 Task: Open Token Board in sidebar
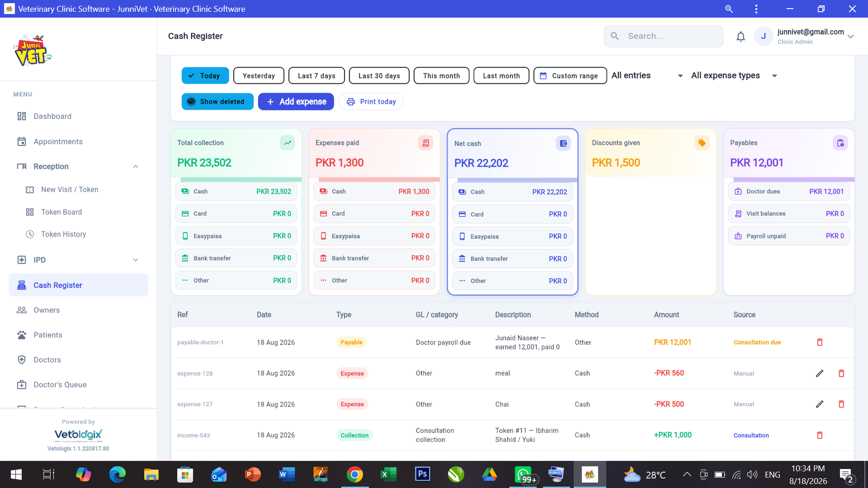[61, 212]
